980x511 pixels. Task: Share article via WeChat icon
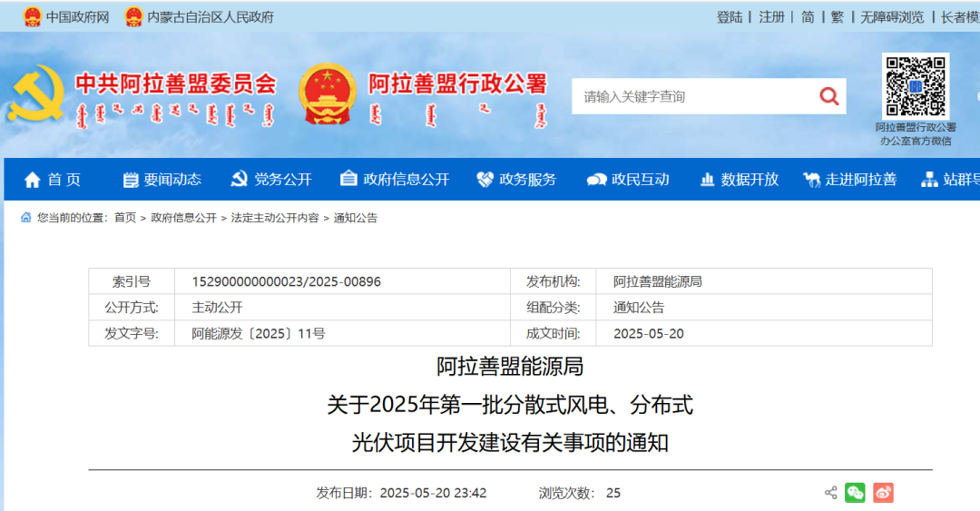pos(855,493)
